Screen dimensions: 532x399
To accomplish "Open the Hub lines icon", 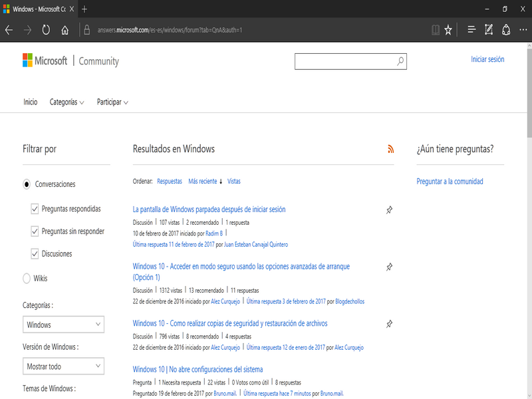I will click(x=471, y=30).
